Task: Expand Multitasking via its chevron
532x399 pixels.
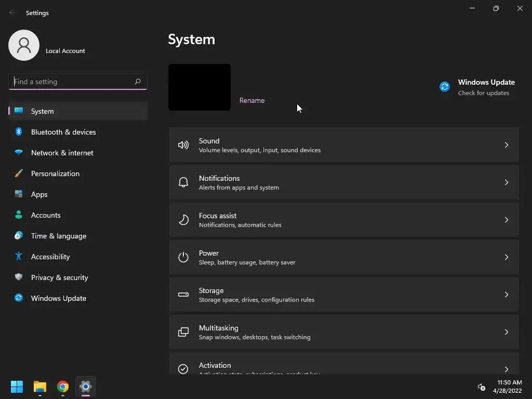Action: (506, 331)
